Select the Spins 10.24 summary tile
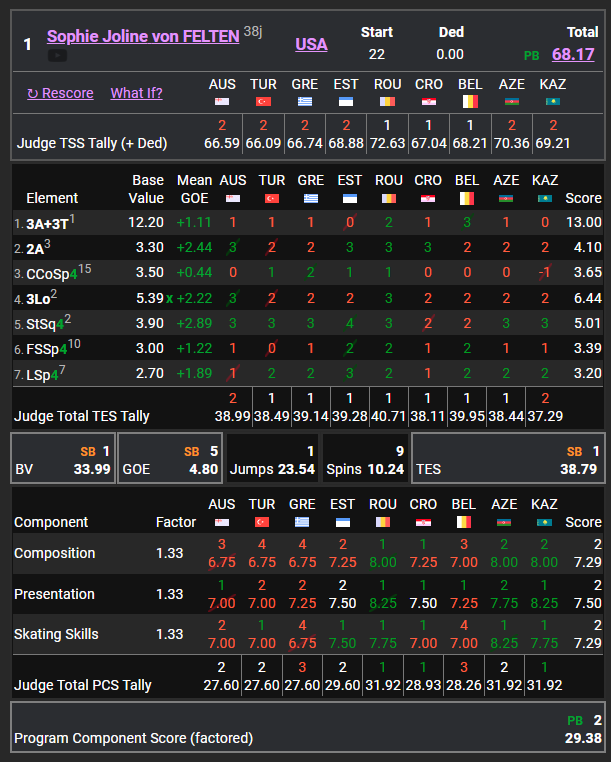 (365, 458)
